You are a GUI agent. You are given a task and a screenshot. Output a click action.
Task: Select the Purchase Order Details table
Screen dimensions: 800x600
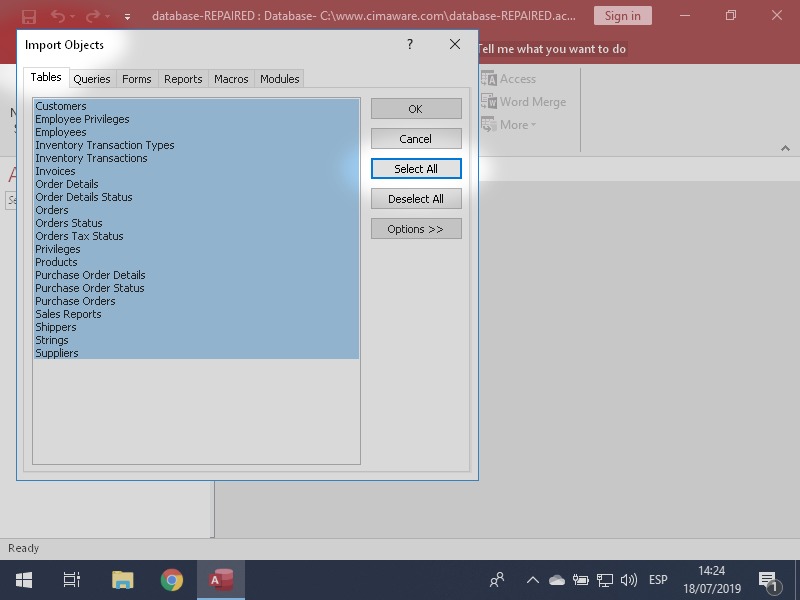90,275
